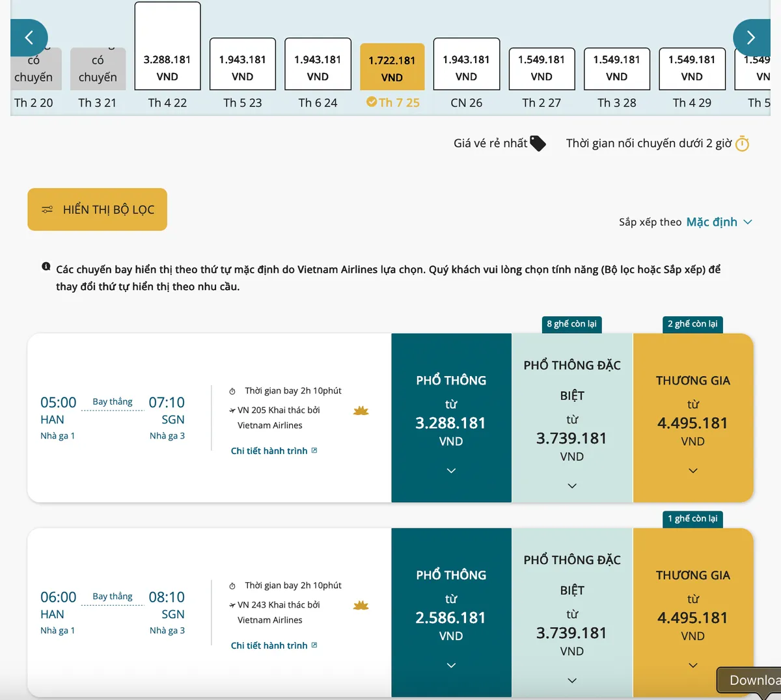Click flight number text VN 205
The width and height of the screenshot is (781, 700).
pyautogui.click(x=252, y=410)
